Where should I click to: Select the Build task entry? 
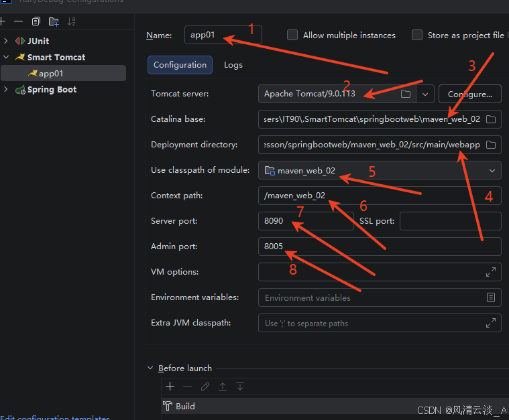tap(335, 406)
